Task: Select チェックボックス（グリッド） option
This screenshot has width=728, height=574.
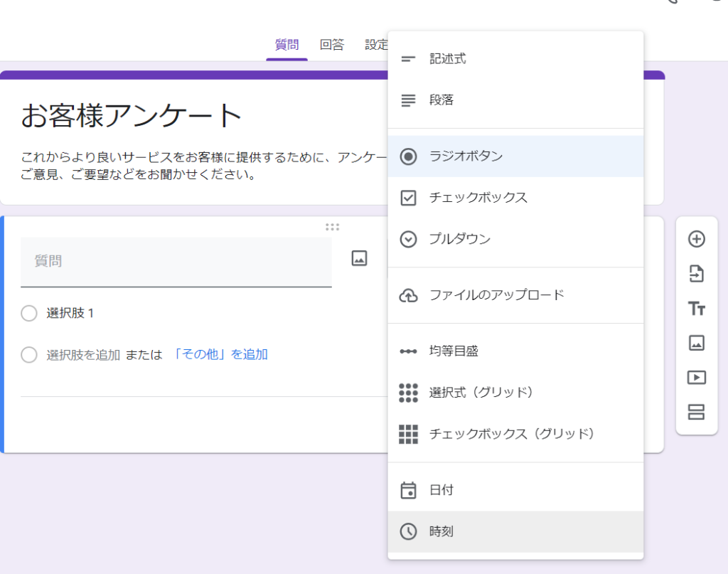Action: (x=515, y=434)
